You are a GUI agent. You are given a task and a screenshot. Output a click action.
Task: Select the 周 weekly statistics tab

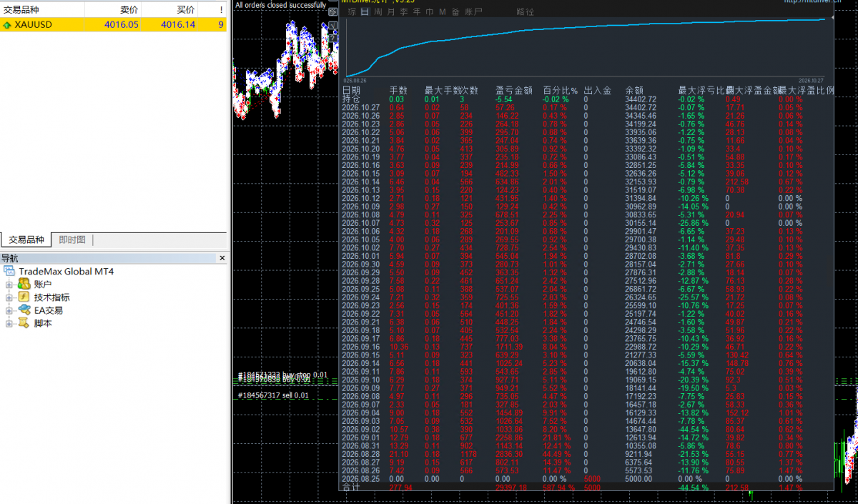point(378,12)
